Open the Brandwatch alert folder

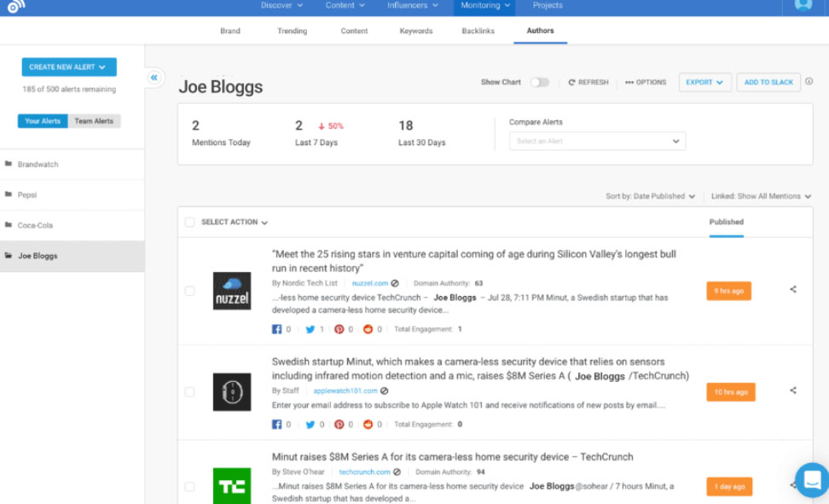tap(72, 165)
